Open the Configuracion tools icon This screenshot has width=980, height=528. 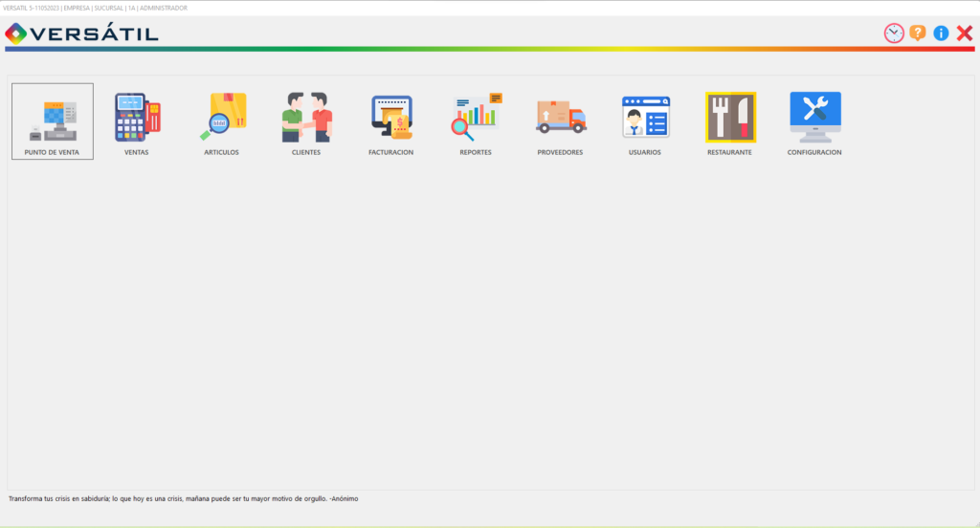tap(815, 118)
